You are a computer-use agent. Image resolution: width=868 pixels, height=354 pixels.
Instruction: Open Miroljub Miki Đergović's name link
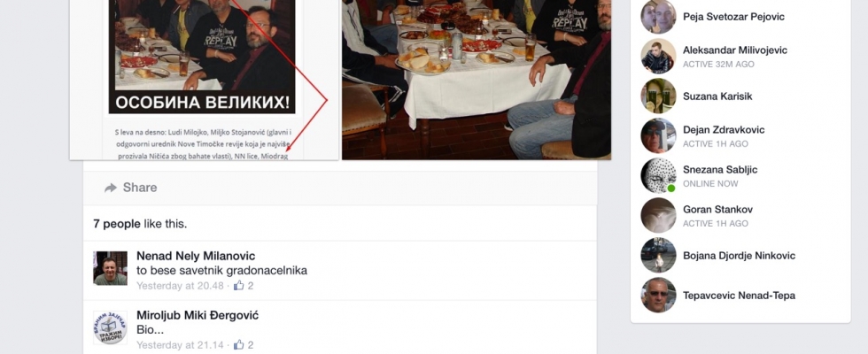point(198,315)
